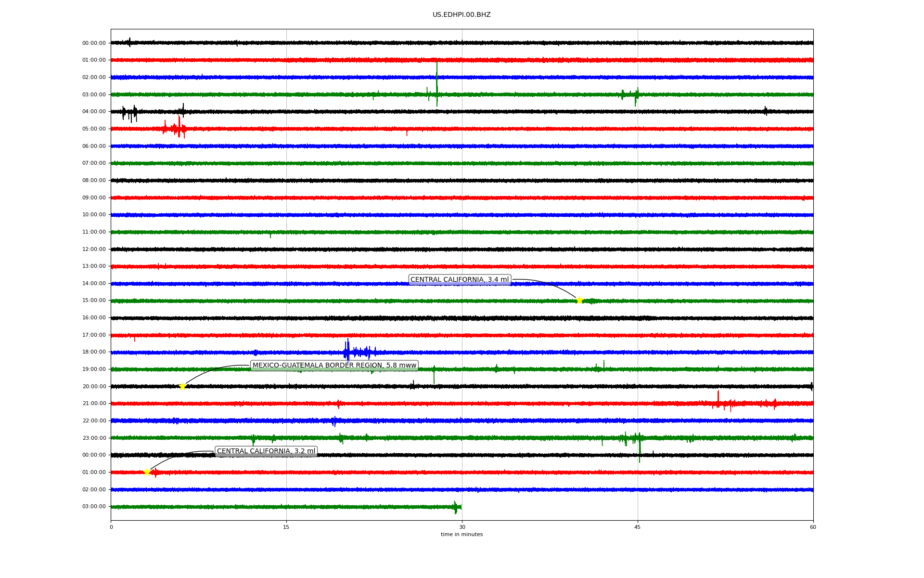The image size is (924, 578).
Task: Click the yellow star near Central California 3.4 ml
Action: click(x=579, y=300)
